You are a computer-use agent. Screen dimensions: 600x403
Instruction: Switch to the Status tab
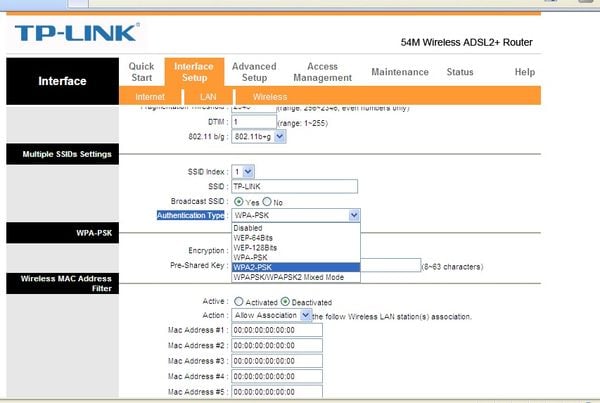click(x=460, y=72)
